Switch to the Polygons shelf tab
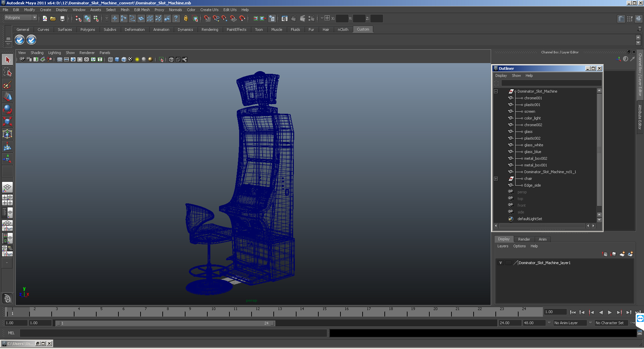The height and width of the screenshot is (349, 644). point(88,30)
